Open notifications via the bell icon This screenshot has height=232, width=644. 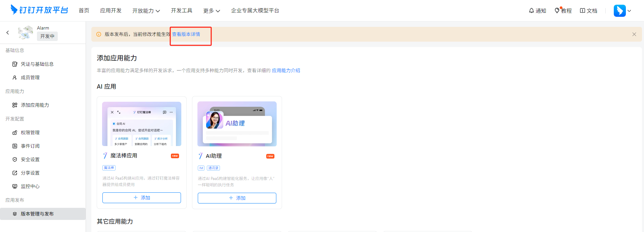pos(531,11)
